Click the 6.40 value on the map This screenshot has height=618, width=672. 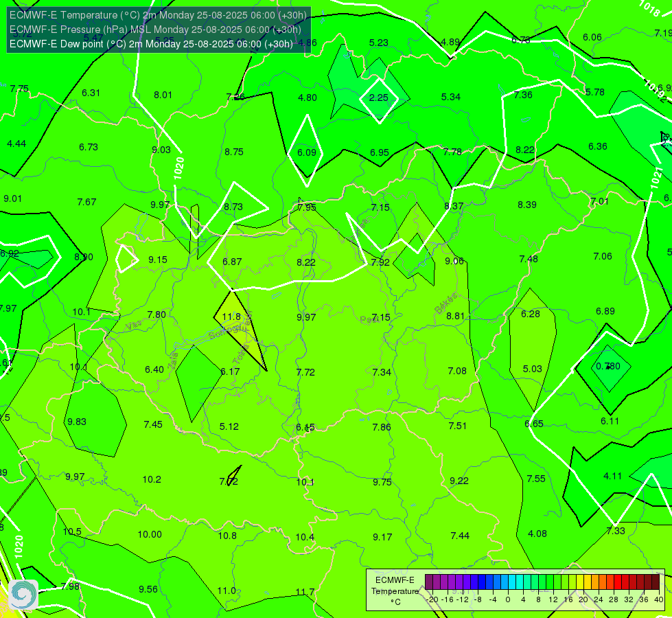[154, 369]
